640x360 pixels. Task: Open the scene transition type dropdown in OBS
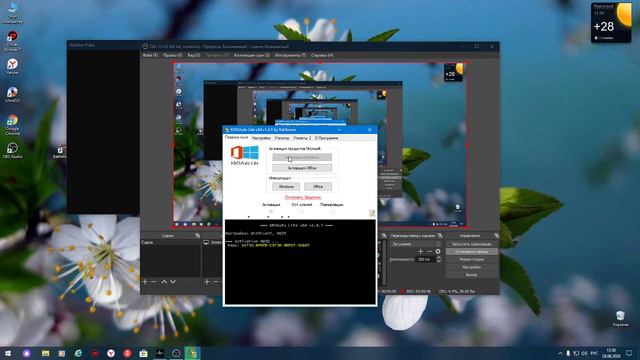[416, 244]
